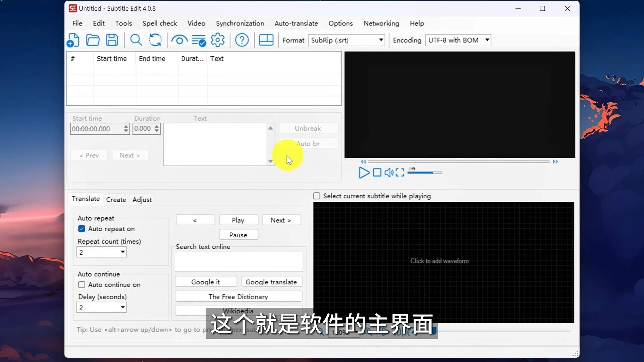Expand the Repeat count dropdown

click(x=123, y=252)
